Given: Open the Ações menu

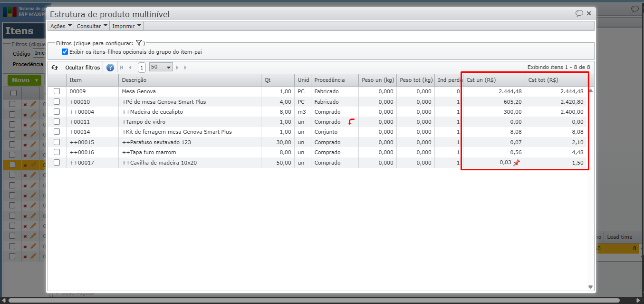Looking at the screenshot, I should click(x=61, y=26).
